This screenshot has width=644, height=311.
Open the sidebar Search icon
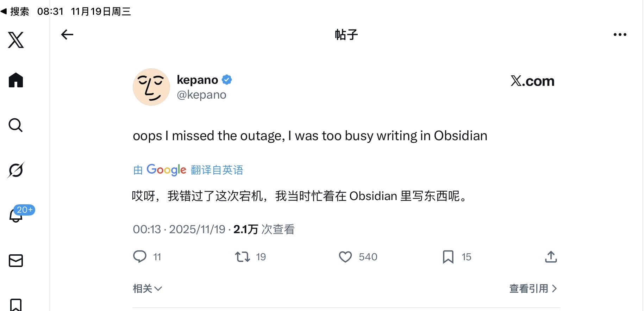click(16, 125)
